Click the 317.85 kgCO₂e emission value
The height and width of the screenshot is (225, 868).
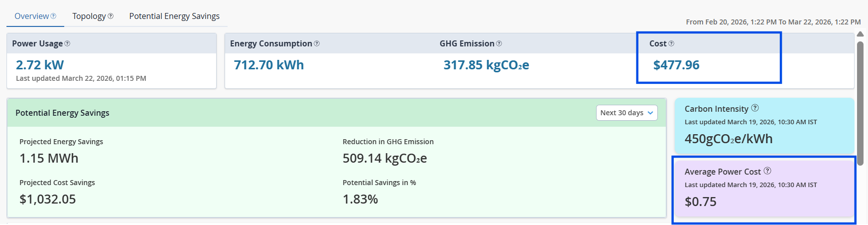point(486,65)
